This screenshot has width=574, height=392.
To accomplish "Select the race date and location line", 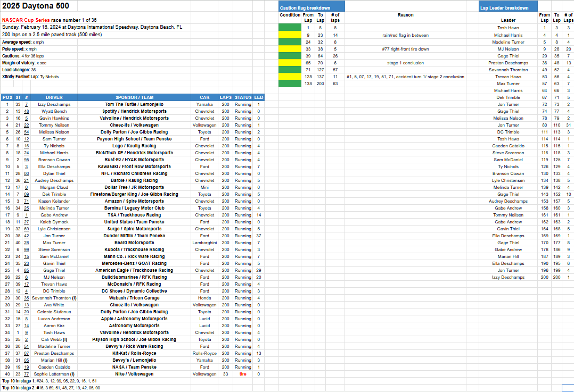I will 92,27.
